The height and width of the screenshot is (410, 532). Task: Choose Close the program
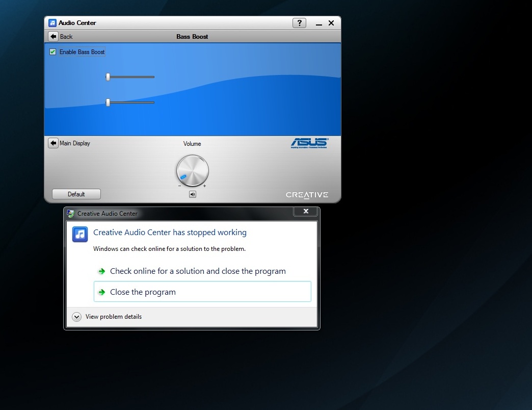202,292
